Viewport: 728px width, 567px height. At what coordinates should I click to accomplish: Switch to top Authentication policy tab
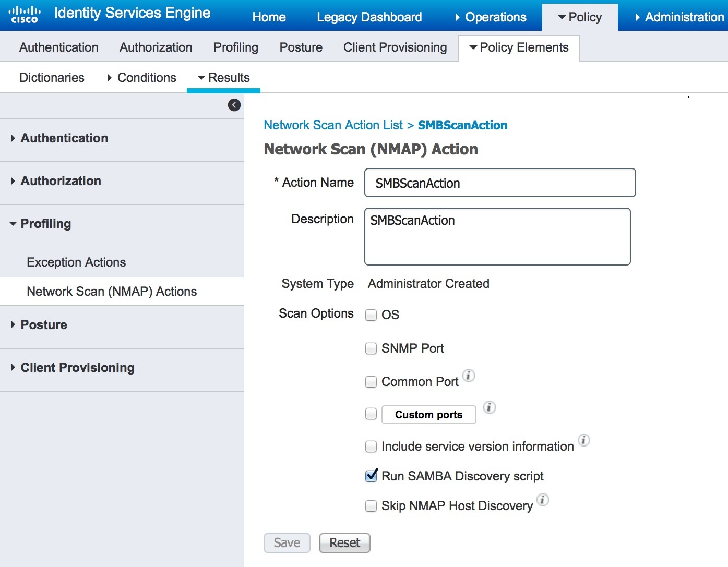58,47
